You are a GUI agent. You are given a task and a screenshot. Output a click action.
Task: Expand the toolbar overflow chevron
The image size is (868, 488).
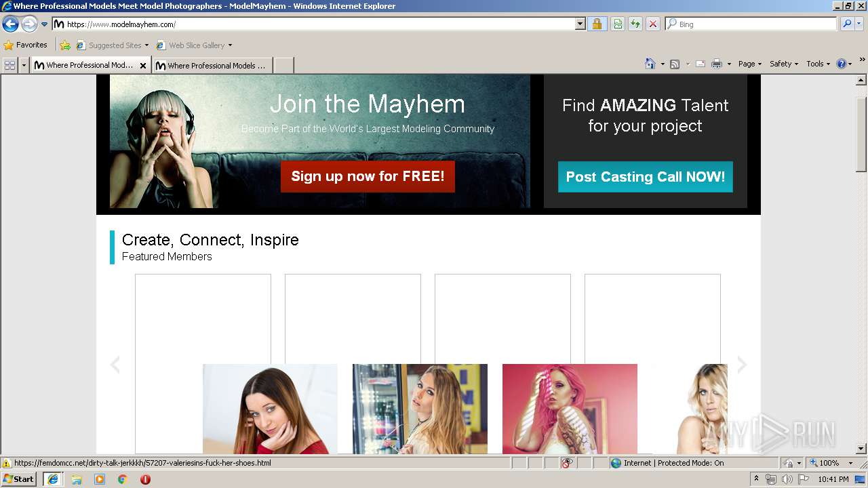click(863, 60)
